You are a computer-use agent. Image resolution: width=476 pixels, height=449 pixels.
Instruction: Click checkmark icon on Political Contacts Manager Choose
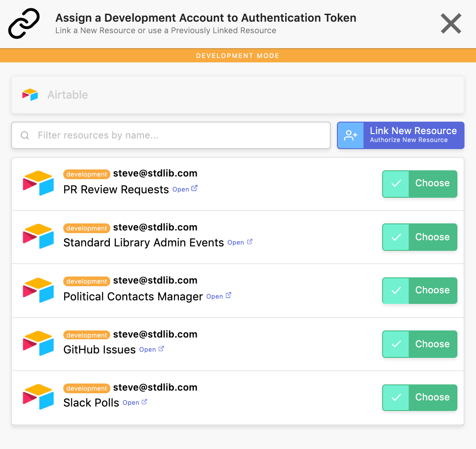point(396,290)
